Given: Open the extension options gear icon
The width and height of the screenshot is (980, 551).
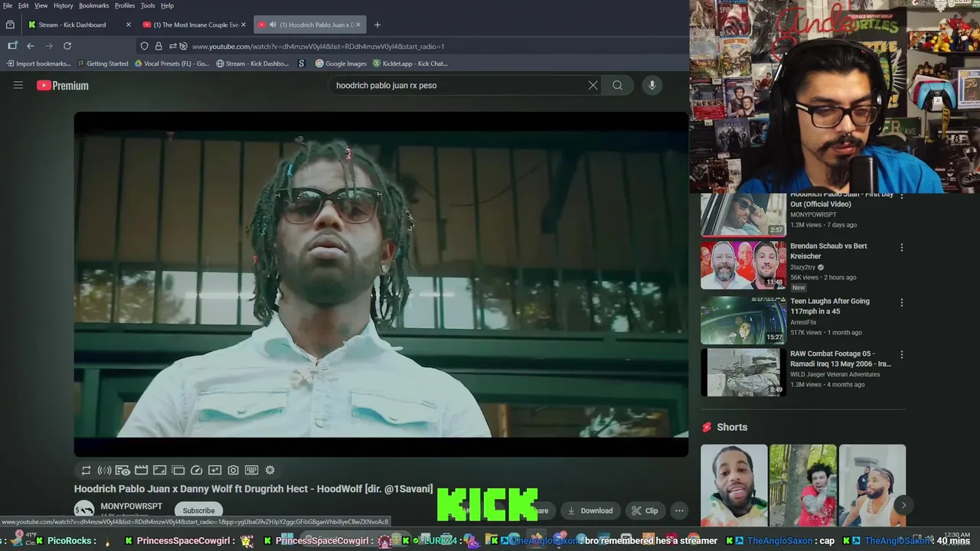Looking at the screenshot, I should pyautogui.click(x=269, y=470).
